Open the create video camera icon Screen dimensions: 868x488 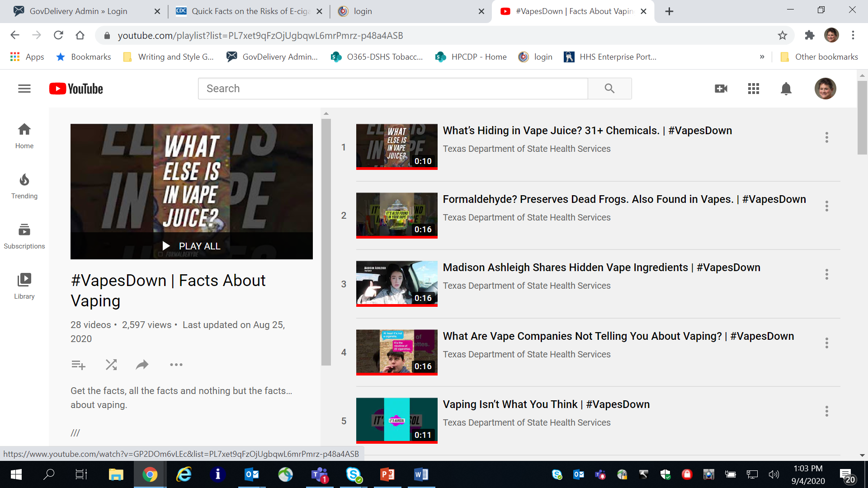(x=721, y=89)
